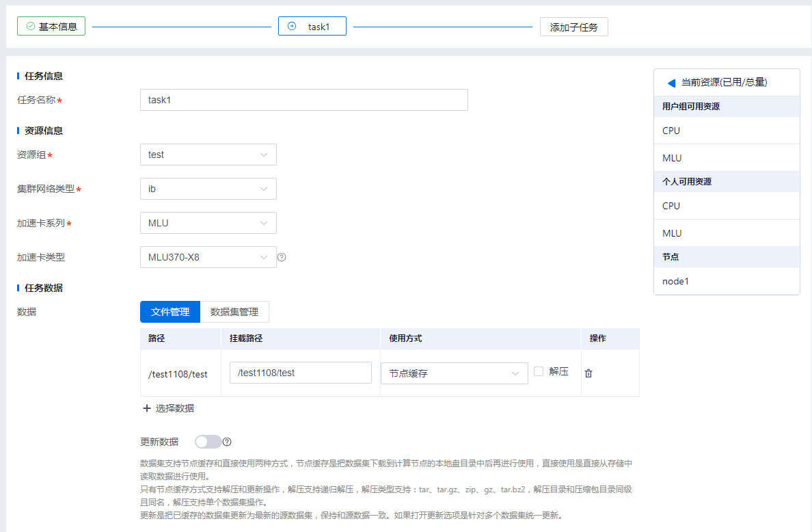Collapse the 当前资源 panel with blue arrow
Viewport: 812px width, 532px height.
[671, 83]
